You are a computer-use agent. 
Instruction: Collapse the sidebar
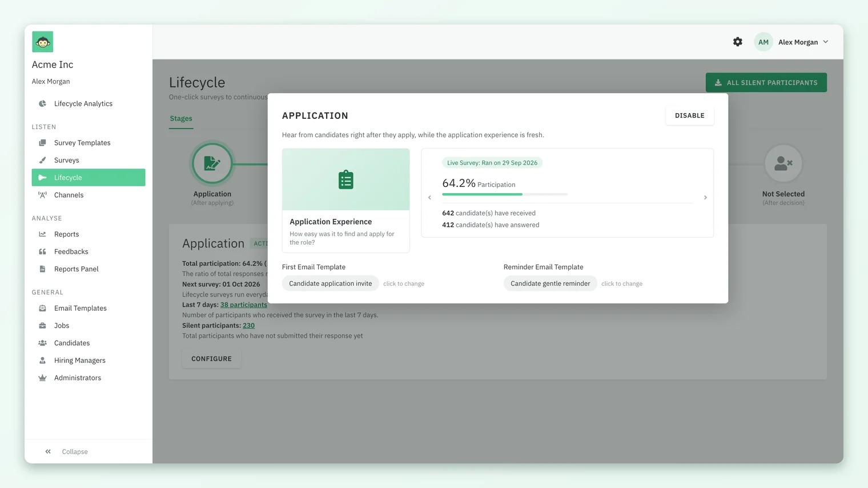(66, 451)
